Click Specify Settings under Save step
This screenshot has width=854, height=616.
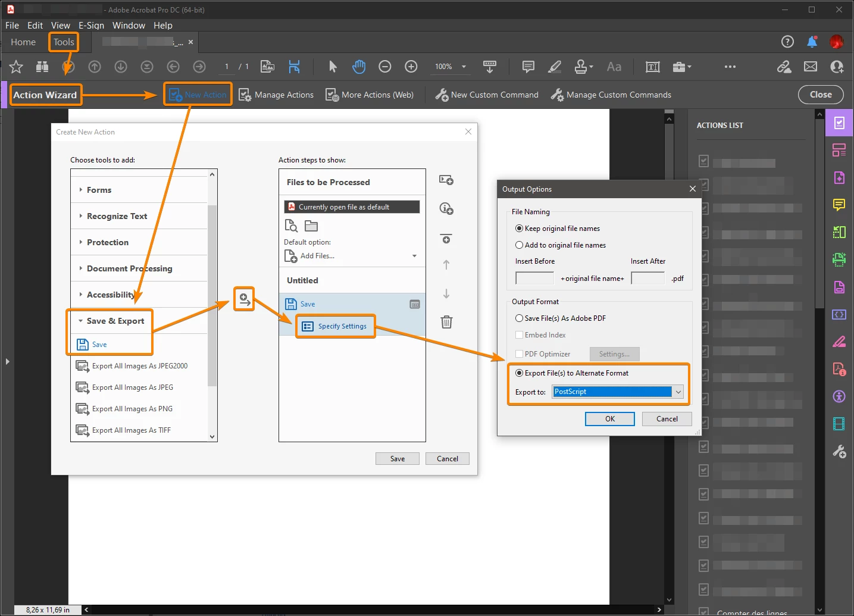click(335, 326)
